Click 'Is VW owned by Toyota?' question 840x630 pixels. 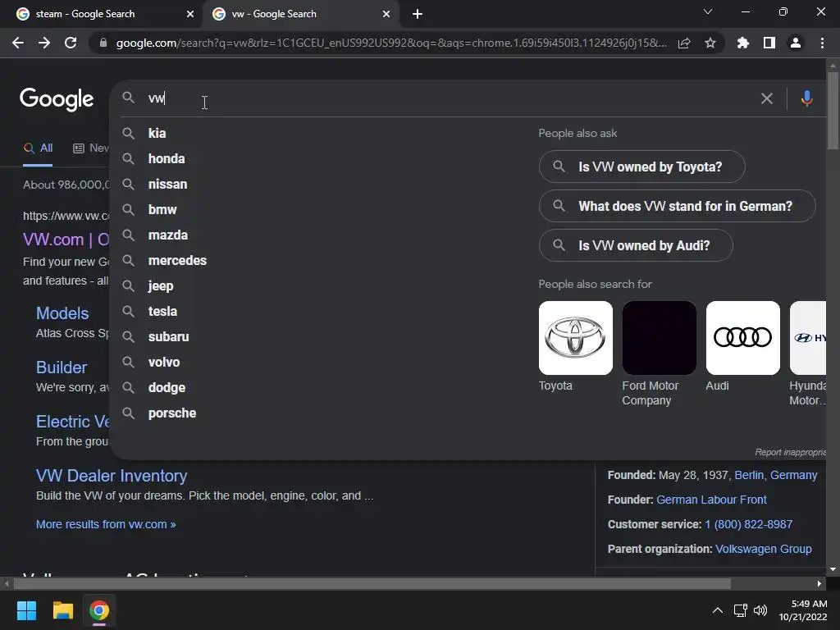(641, 167)
